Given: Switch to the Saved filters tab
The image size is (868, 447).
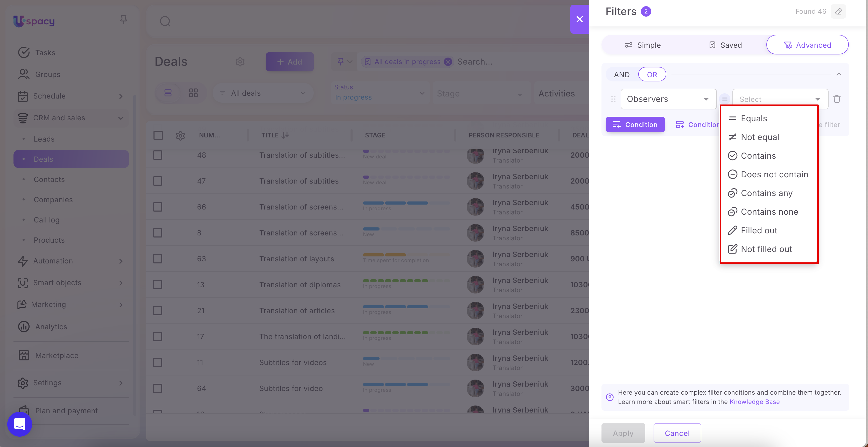Looking at the screenshot, I should tap(725, 45).
